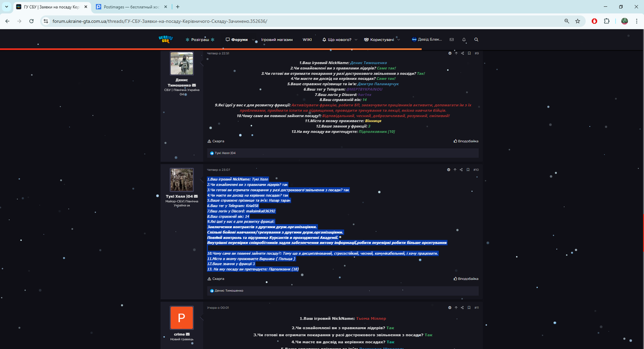Share post #11 via share icon

463,307
